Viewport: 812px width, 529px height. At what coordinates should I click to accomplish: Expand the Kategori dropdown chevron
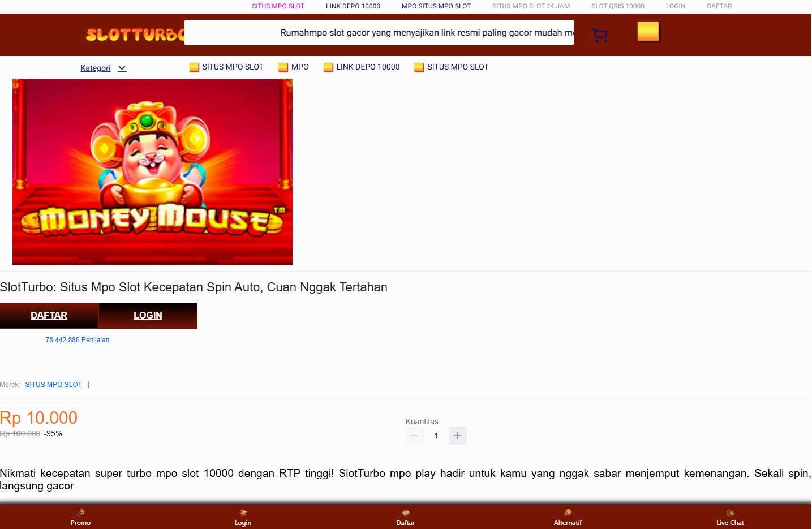coord(122,68)
